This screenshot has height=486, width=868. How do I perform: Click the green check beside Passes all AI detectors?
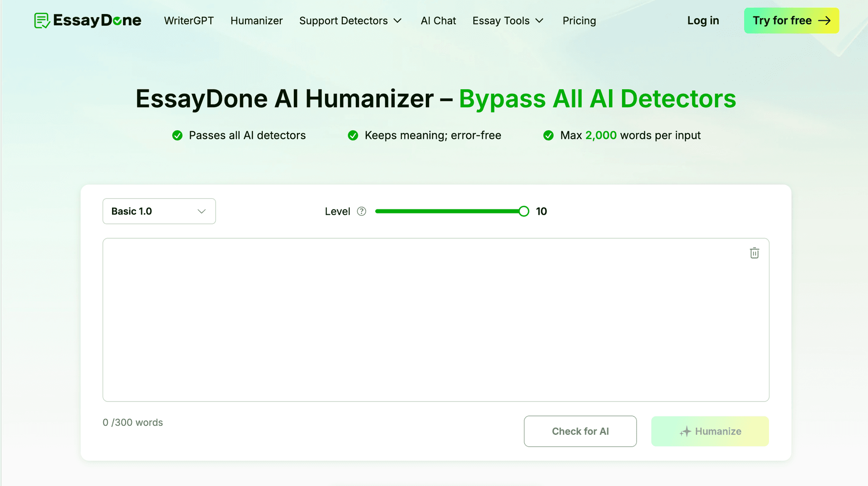177,135
